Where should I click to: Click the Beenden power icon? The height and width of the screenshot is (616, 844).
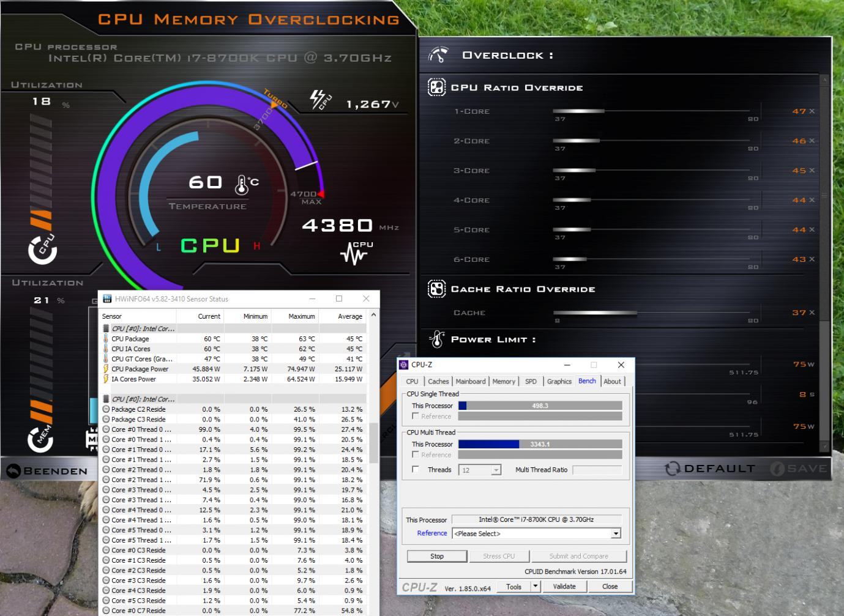pos(13,471)
